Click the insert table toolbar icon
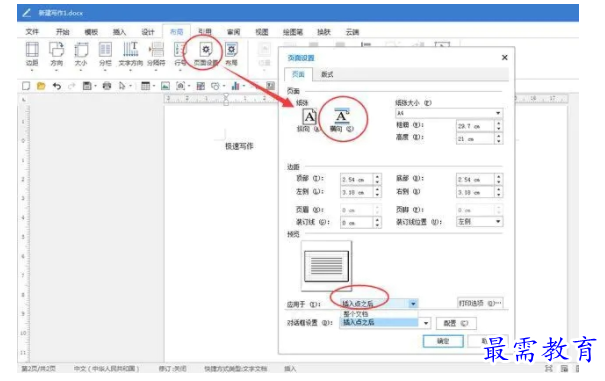Screen dimensions: 605x381 click(145, 86)
